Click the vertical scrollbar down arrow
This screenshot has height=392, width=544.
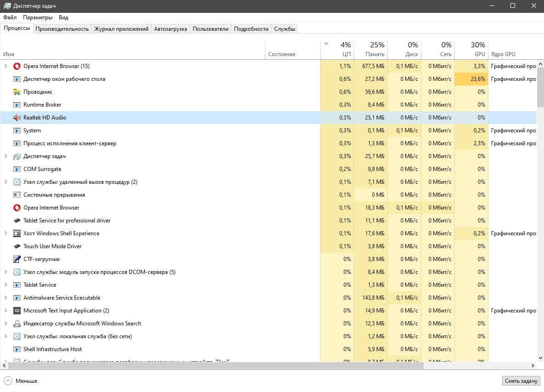point(540,358)
